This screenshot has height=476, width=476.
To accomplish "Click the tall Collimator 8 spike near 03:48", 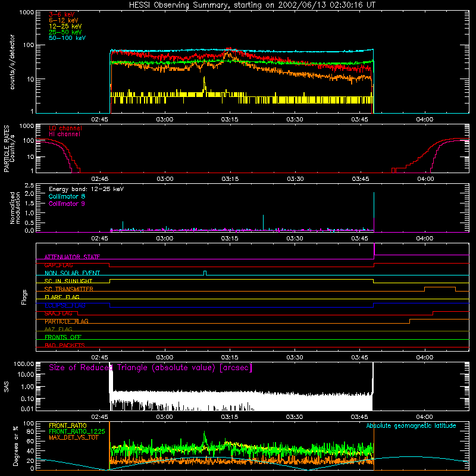I will pos(374,211).
